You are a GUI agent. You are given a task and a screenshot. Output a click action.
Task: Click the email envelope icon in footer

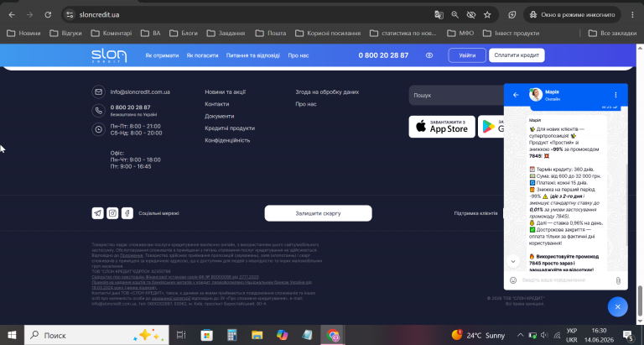pyautogui.click(x=98, y=92)
